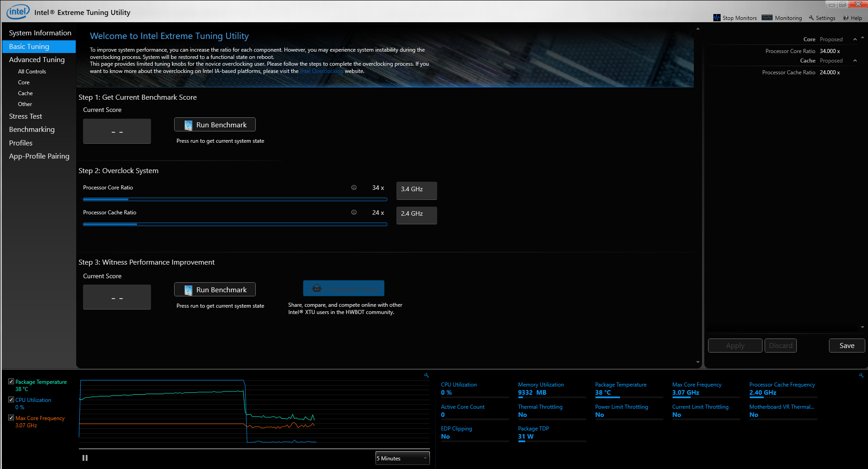The height and width of the screenshot is (469, 868).
Task: Click the Settings wrench icon
Action: [811, 18]
